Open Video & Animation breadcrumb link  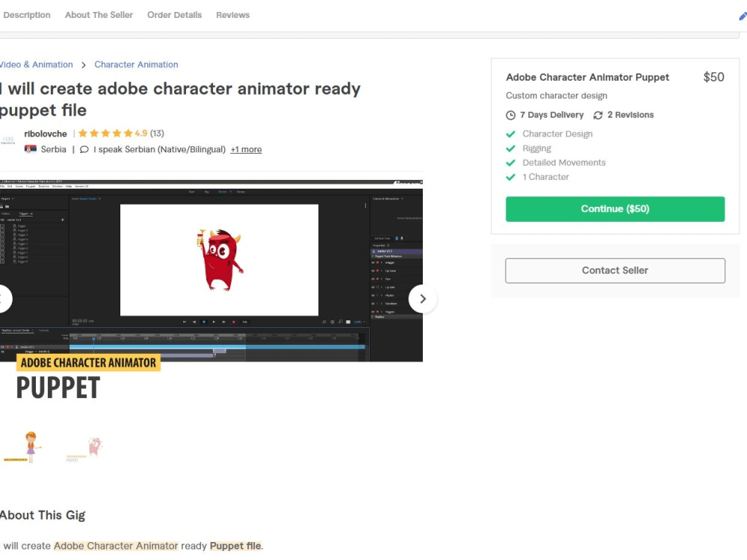tap(36, 65)
